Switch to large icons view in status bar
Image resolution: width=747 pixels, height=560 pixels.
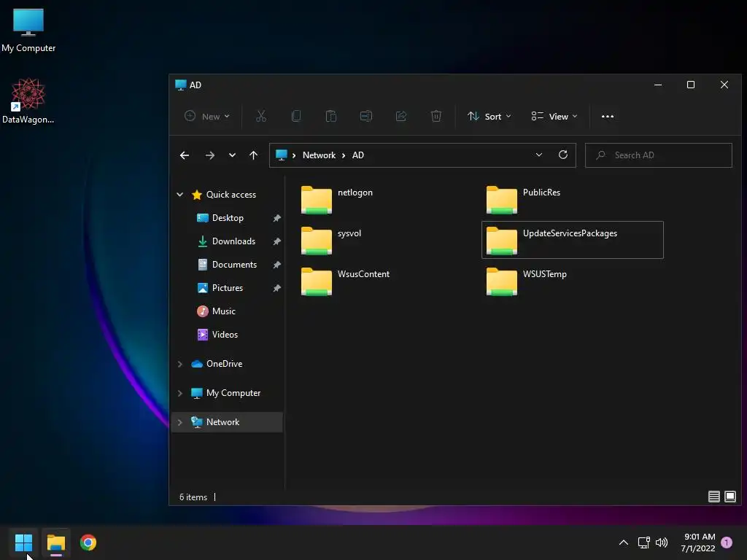pyautogui.click(x=729, y=497)
